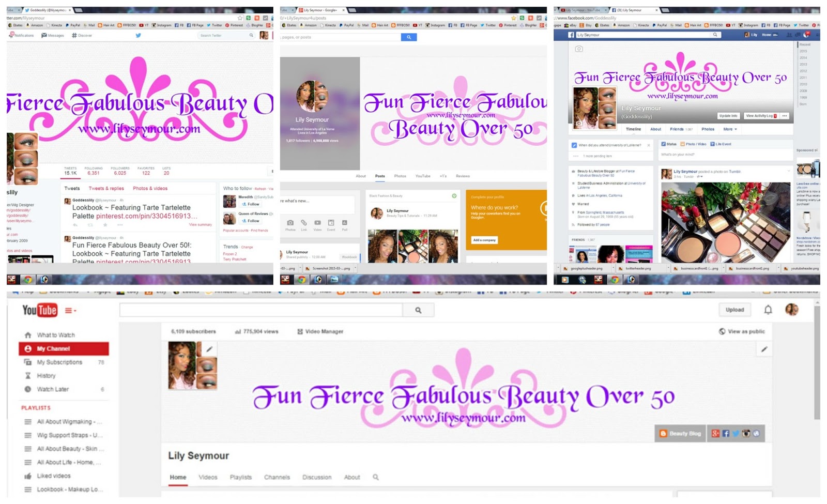This screenshot has height=504, width=827.
Task: Add a video in Google+ share box
Action: 317,224
